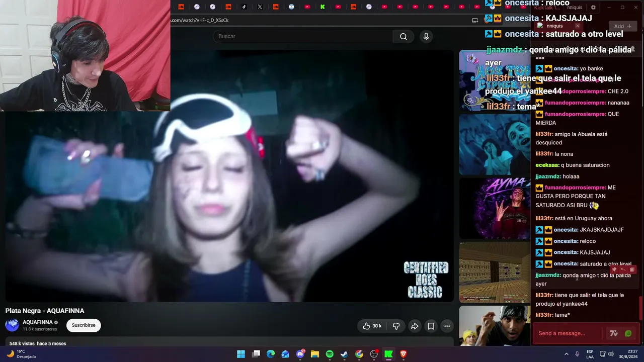Pin the hovered jjaazmdz chat message

click(614, 270)
